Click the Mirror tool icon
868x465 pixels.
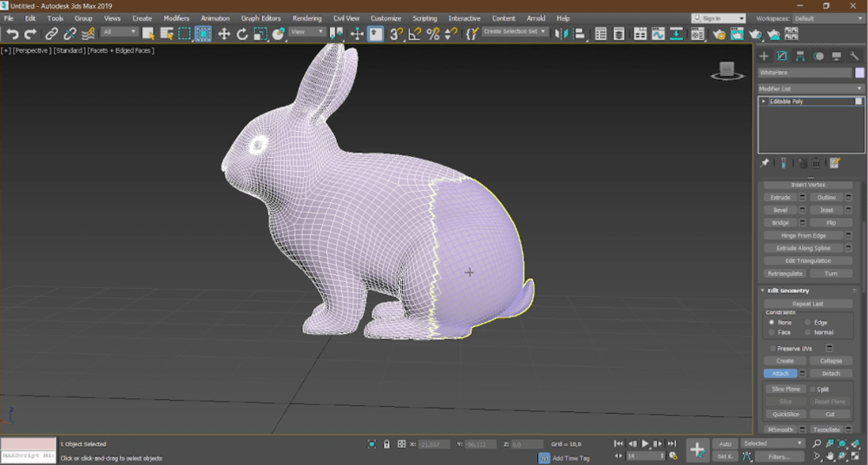click(x=561, y=35)
